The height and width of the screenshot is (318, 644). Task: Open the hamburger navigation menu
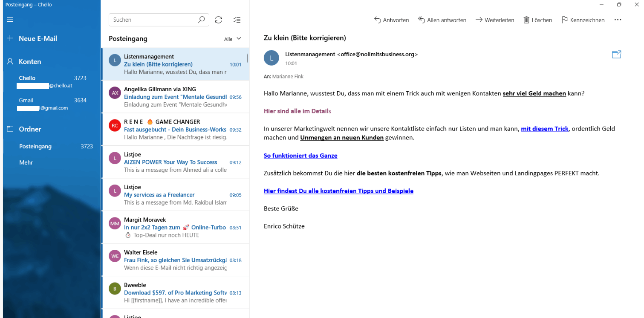point(10,20)
